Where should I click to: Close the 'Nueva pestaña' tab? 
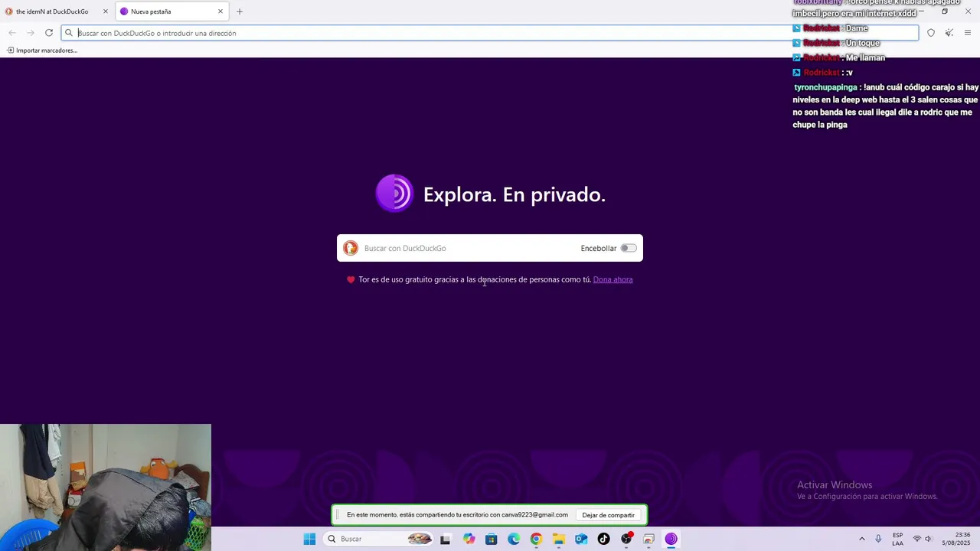coord(220,11)
